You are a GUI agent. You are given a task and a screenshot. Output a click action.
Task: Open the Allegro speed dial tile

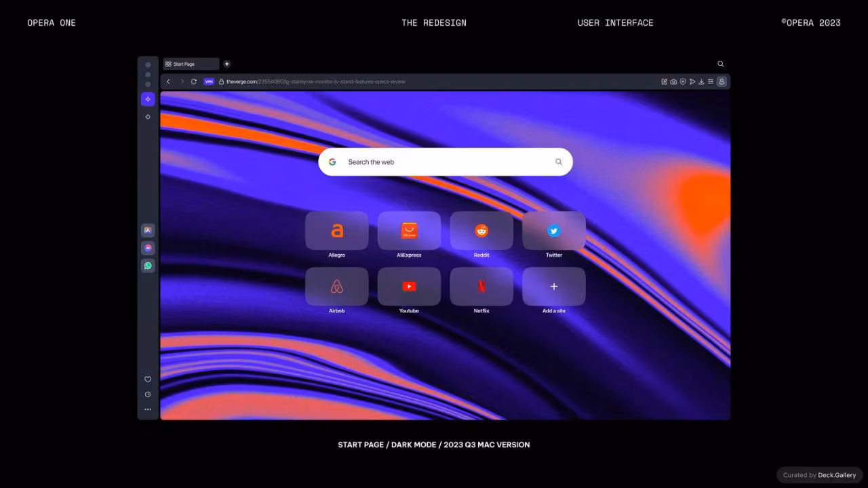coord(337,231)
